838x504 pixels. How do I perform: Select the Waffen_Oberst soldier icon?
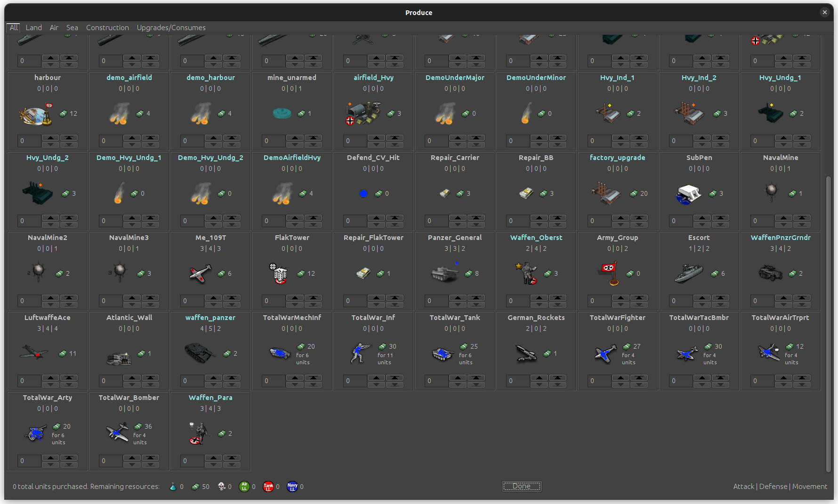coord(526,273)
